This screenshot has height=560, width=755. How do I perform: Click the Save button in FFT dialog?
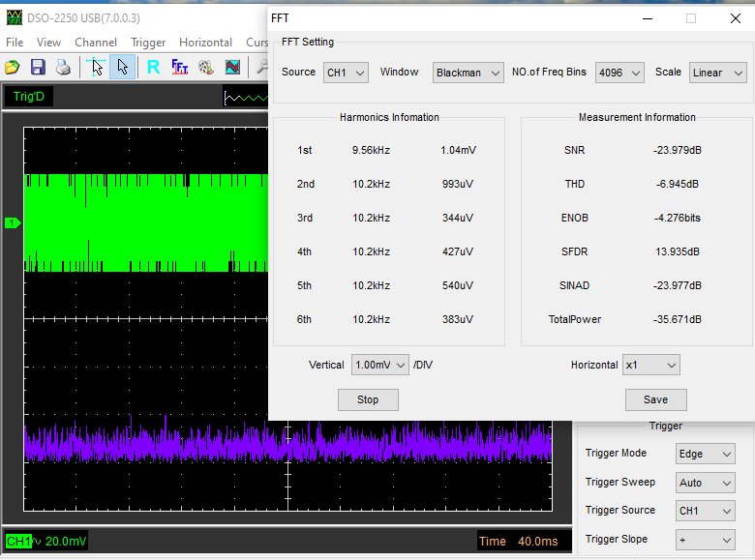pyautogui.click(x=655, y=399)
